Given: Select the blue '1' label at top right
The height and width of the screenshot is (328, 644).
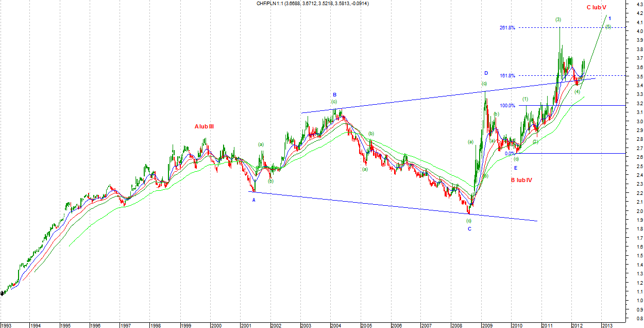Looking at the screenshot, I should click(x=610, y=18).
